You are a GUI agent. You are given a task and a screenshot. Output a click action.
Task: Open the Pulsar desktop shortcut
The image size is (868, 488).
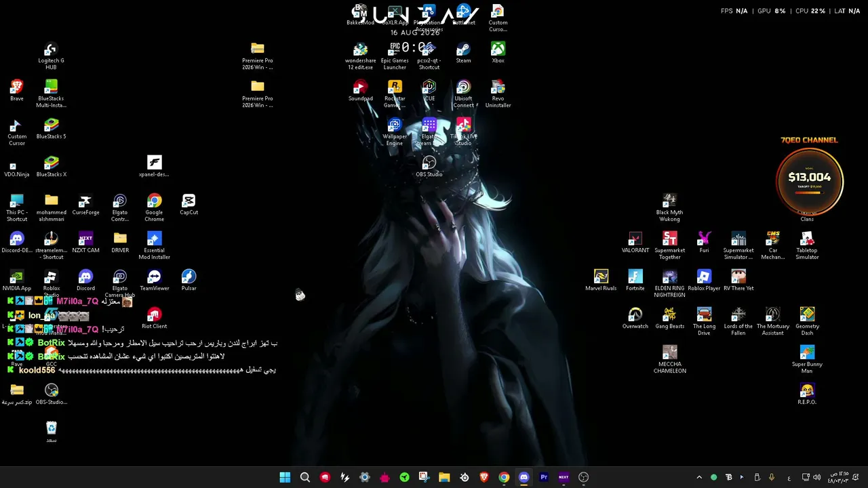[189, 281]
